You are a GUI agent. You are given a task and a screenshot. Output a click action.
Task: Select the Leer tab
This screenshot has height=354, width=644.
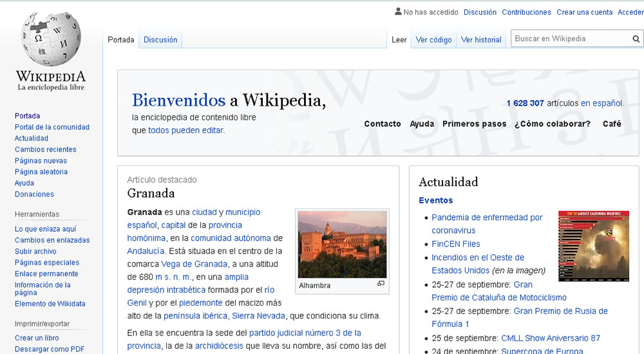(399, 40)
